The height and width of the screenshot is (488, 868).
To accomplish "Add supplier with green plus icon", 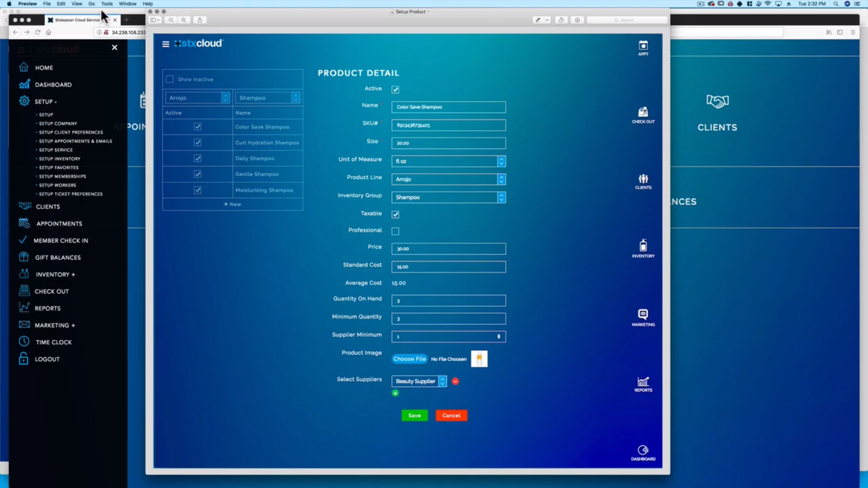I will (395, 393).
